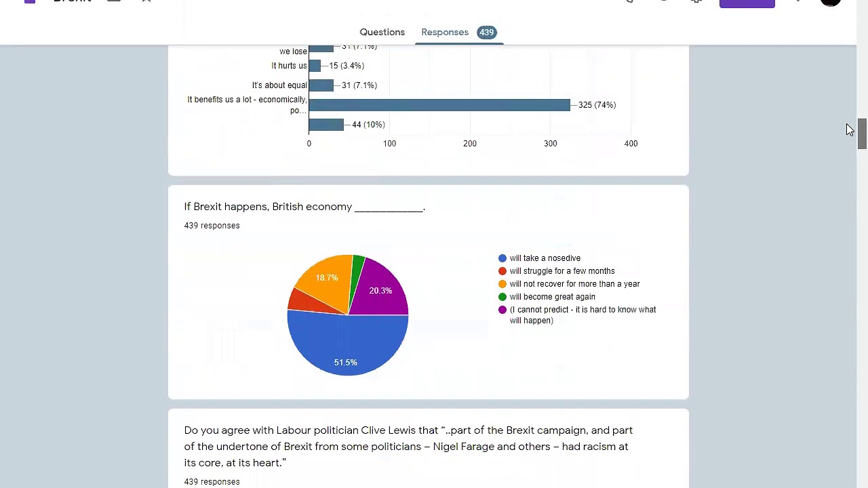868x488 pixels.
Task: Click legend text '(I cannot predict...'
Action: (583, 315)
